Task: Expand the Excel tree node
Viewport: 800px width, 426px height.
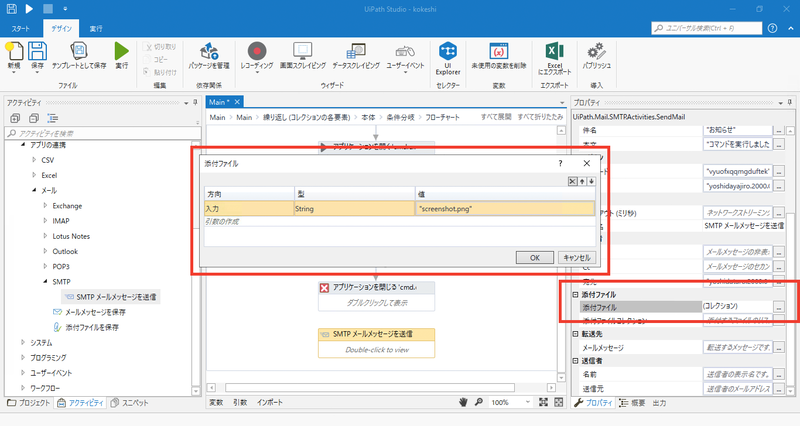Action: click(x=34, y=175)
